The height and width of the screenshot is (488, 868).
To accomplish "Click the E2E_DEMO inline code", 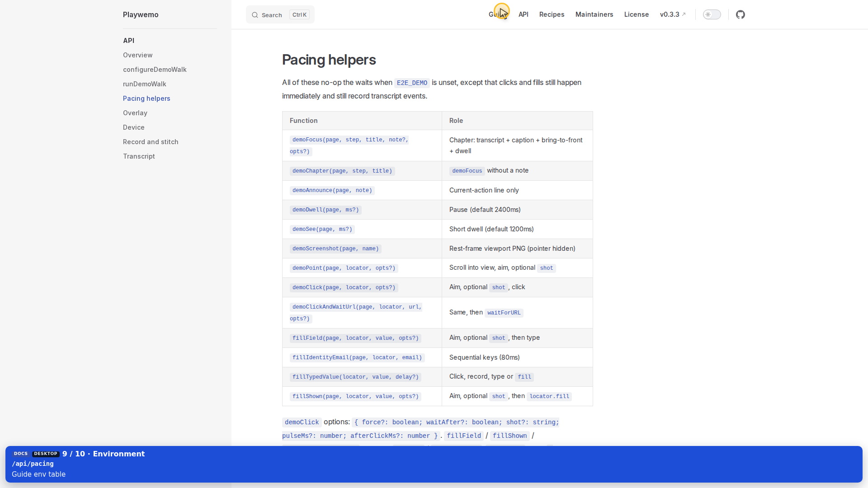I will tap(412, 83).
